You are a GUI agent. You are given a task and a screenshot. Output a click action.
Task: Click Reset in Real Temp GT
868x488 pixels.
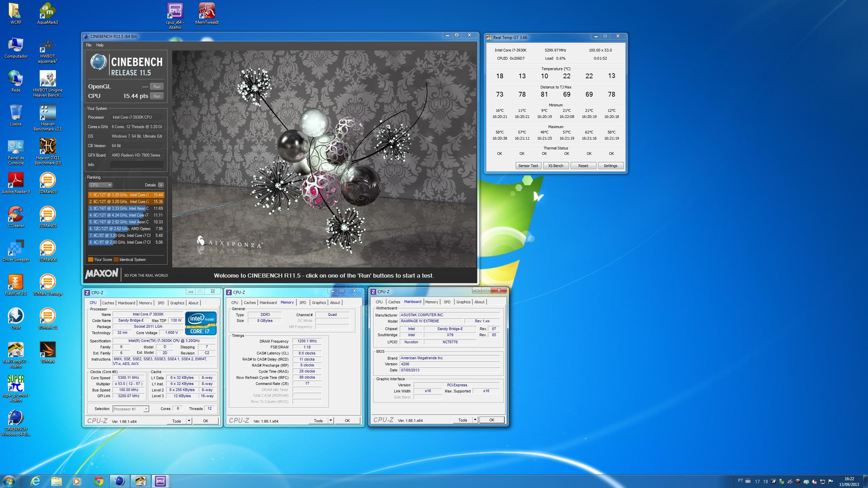583,166
